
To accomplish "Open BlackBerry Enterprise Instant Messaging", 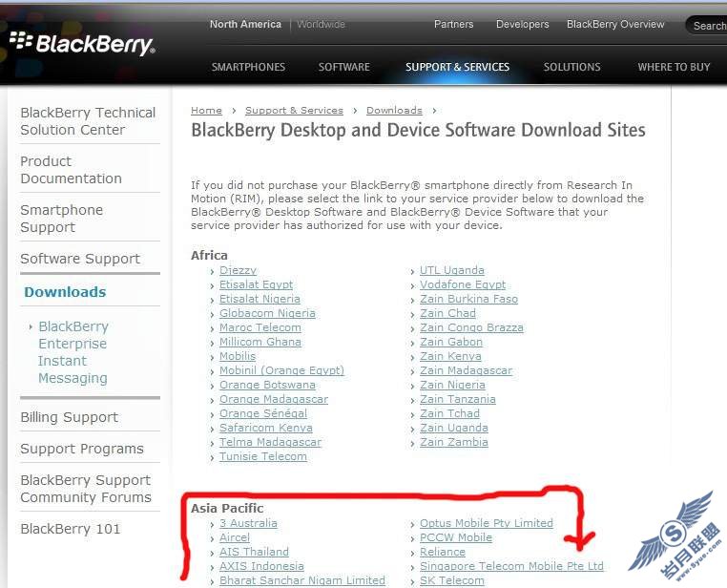I will pos(73,352).
